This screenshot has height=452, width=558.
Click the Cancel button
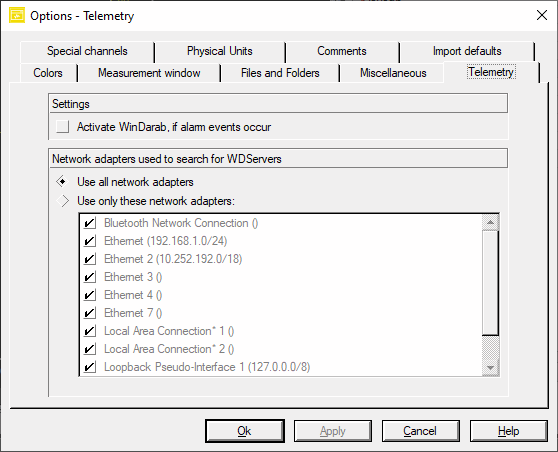click(420, 431)
